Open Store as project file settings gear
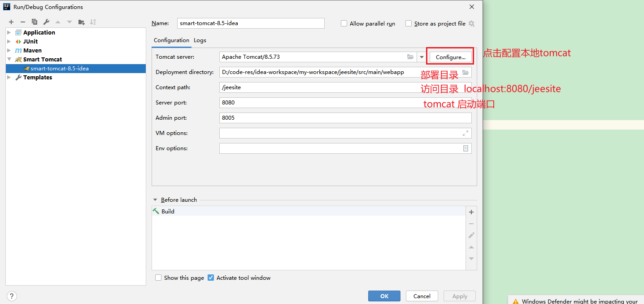 point(471,24)
